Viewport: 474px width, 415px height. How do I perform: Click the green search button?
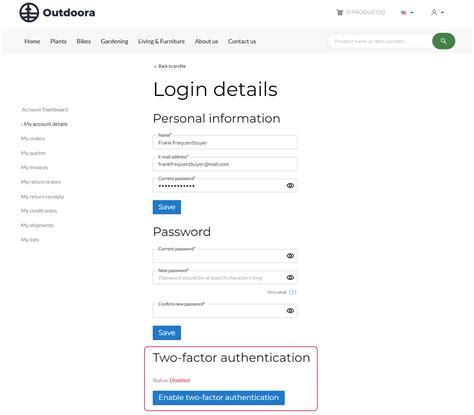(444, 41)
